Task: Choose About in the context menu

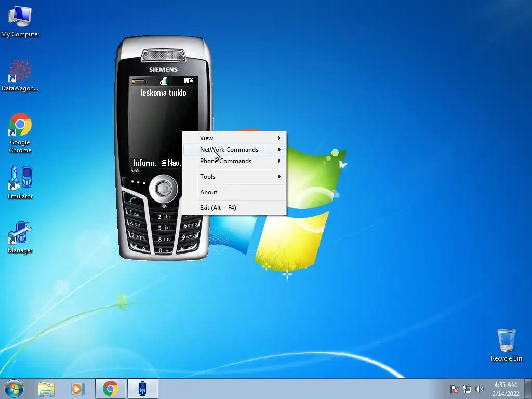Action: click(x=234, y=192)
